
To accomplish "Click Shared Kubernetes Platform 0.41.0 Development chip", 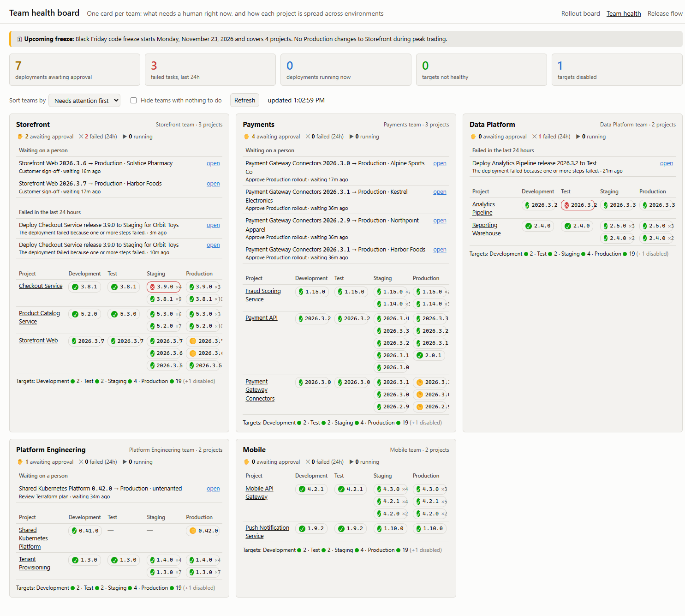I will point(84,531).
